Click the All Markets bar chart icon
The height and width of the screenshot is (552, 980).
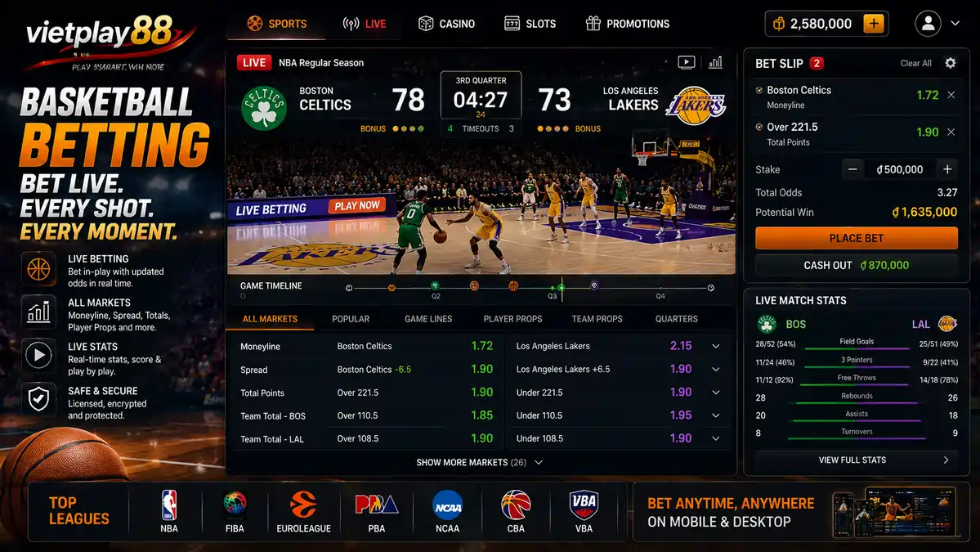[x=38, y=312]
